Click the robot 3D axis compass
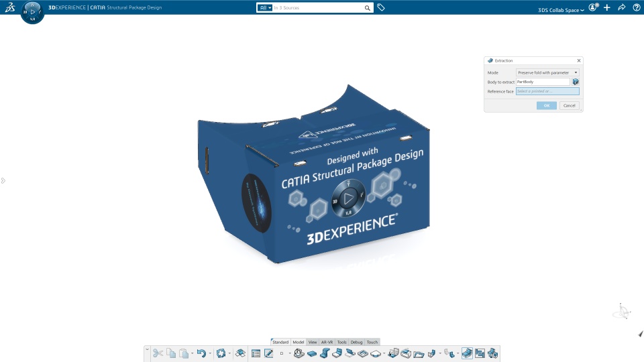 point(623,312)
